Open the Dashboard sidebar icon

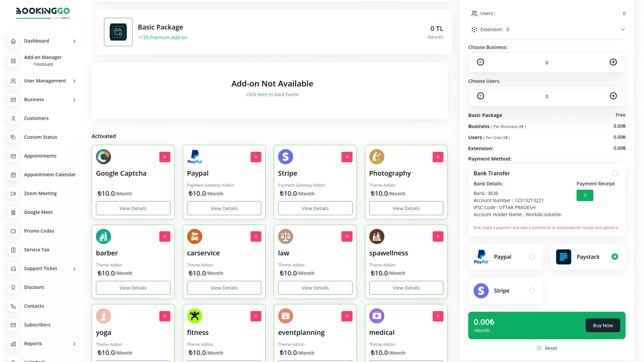[x=13, y=41]
